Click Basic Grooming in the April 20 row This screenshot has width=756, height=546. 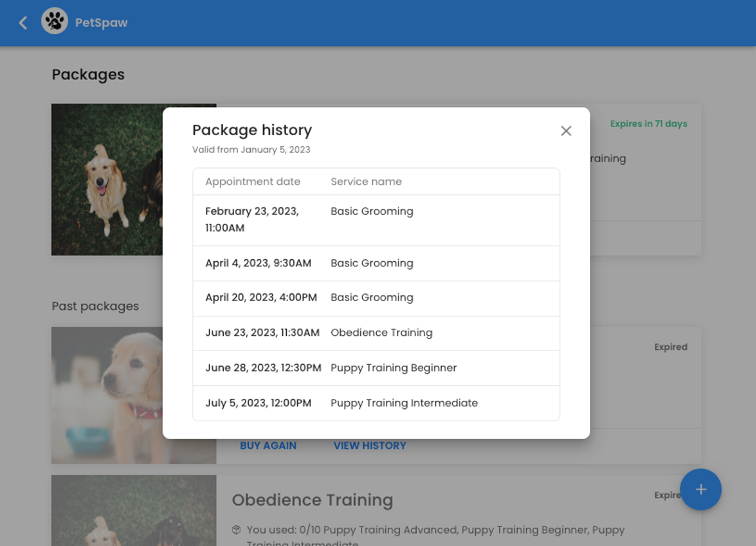pos(371,297)
